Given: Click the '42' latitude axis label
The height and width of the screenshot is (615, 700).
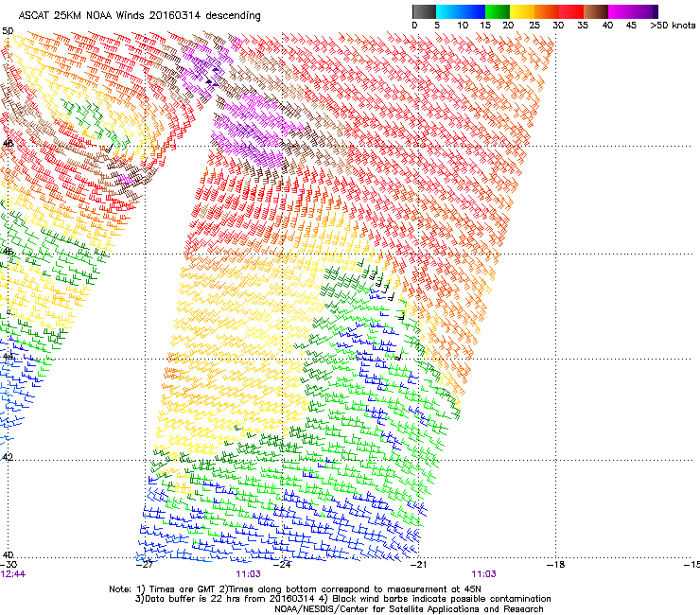Looking at the screenshot, I should [x=8, y=457].
